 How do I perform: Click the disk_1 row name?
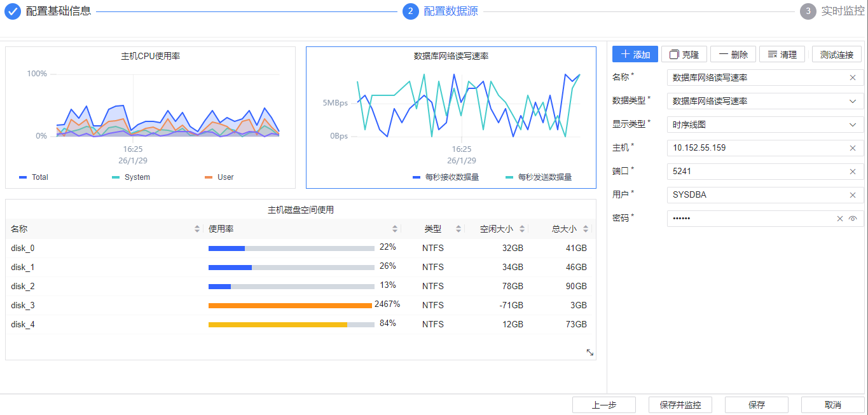pyautogui.click(x=23, y=268)
